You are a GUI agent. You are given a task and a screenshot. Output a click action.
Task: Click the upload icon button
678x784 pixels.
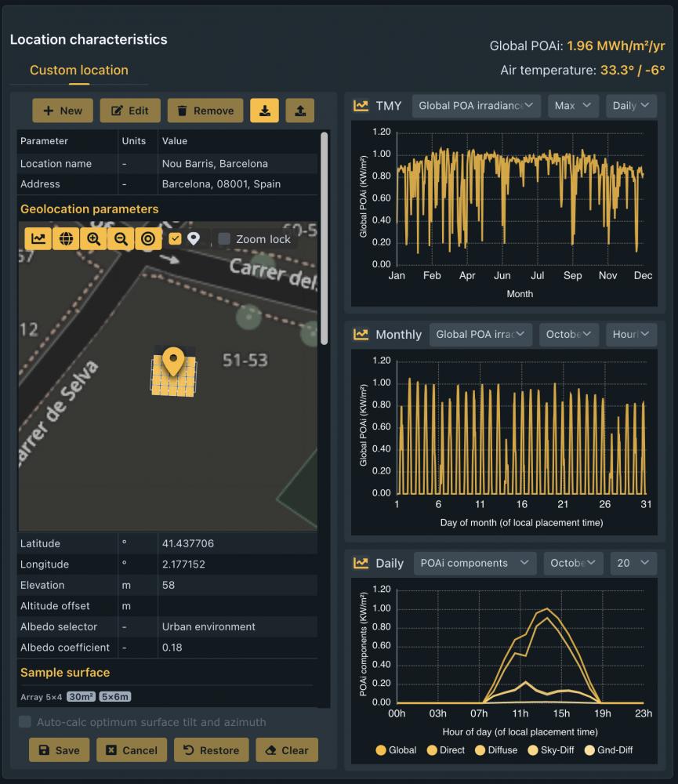click(300, 111)
